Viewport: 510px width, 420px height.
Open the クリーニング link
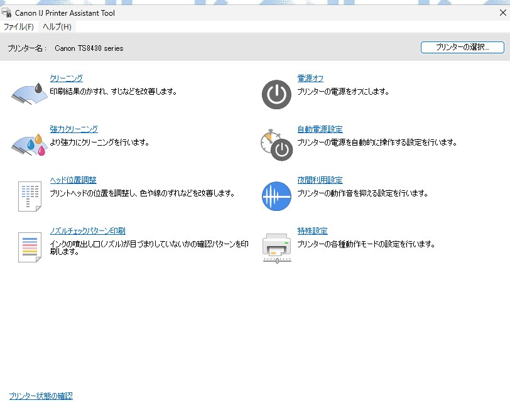tap(66, 78)
